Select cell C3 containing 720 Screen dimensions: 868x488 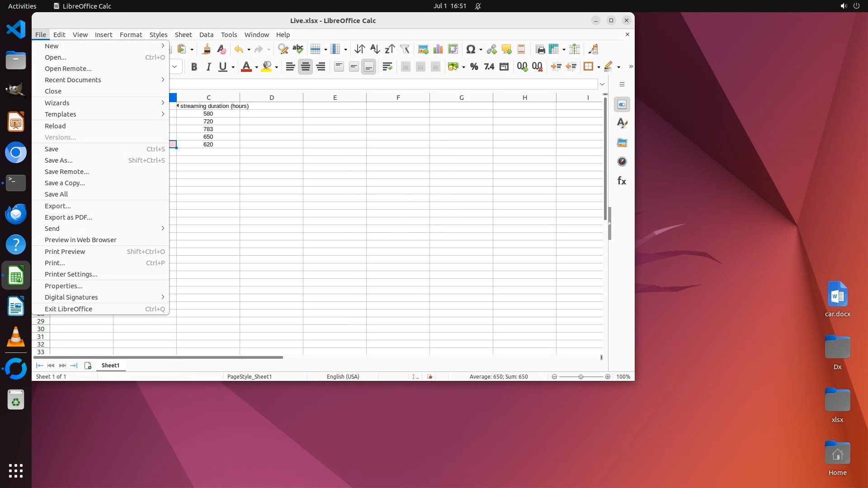[x=208, y=122]
